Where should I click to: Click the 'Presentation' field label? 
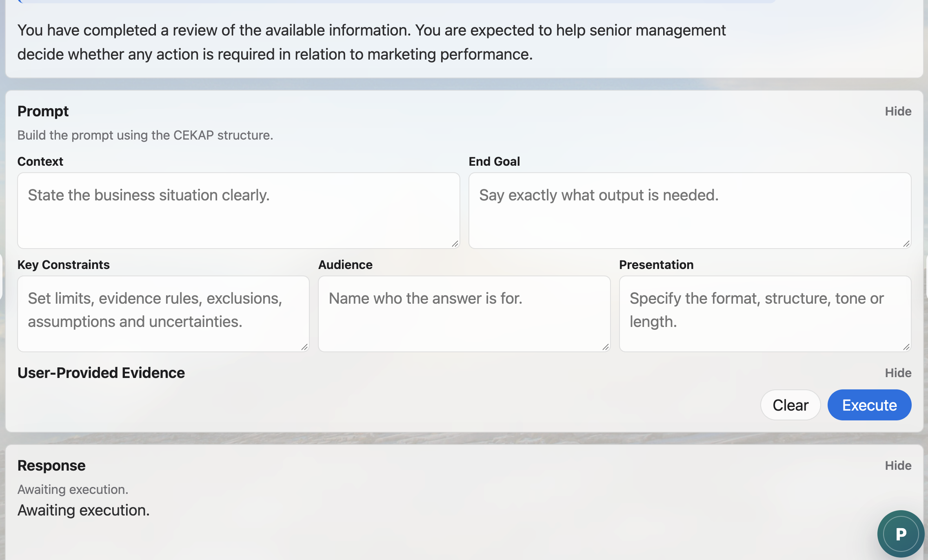(x=656, y=265)
